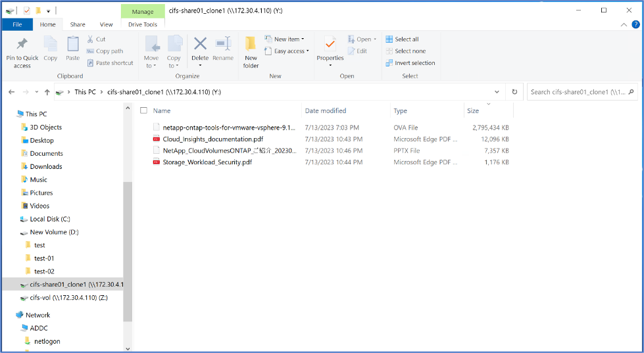Screen dimensions: 644x353
Task: Refresh the current folder view
Action: click(514, 92)
